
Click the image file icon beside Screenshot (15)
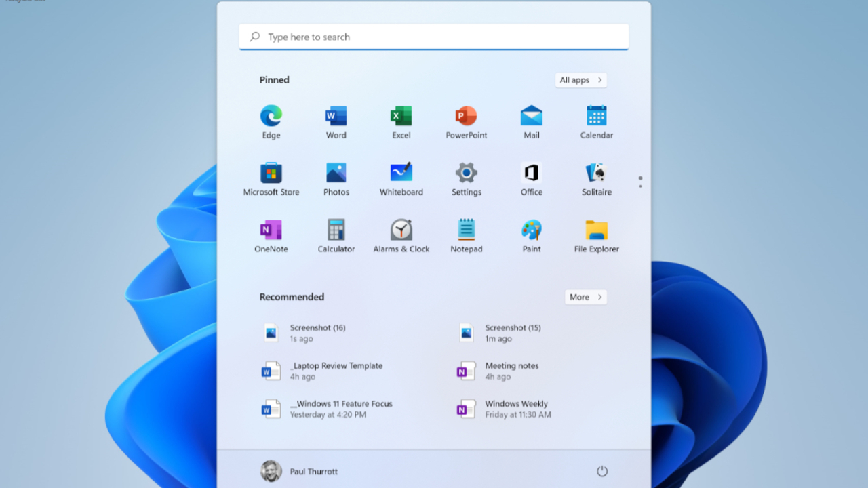pyautogui.click(x=467, y=333)
